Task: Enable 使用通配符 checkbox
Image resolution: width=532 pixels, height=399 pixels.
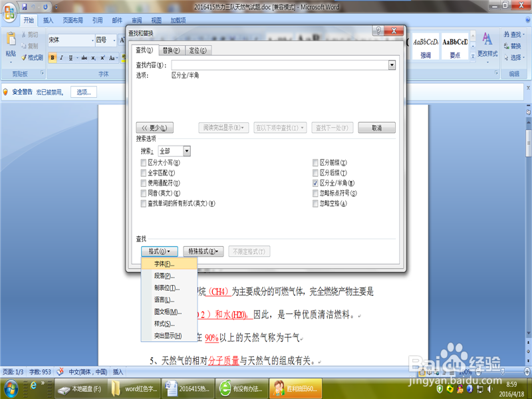Action: (144, 182)
